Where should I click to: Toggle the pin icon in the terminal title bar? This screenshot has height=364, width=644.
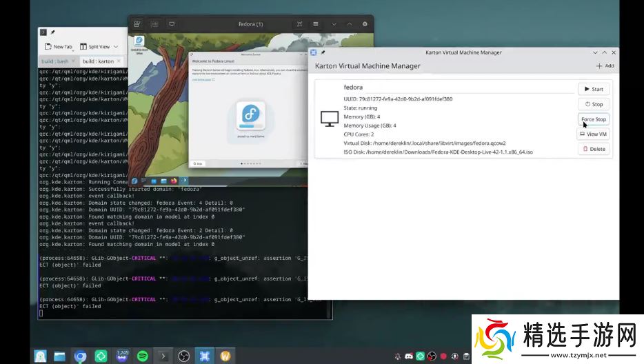click(x=52, y=32)
